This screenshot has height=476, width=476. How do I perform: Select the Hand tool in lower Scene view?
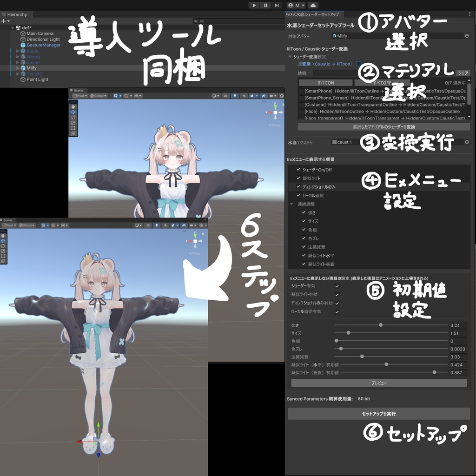point(3,236)
